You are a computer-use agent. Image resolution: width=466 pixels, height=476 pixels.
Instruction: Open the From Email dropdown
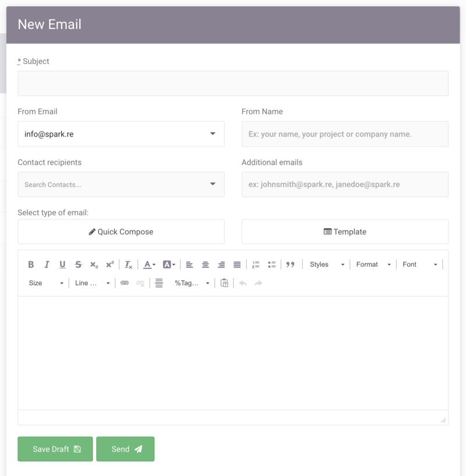pos(121,134)
